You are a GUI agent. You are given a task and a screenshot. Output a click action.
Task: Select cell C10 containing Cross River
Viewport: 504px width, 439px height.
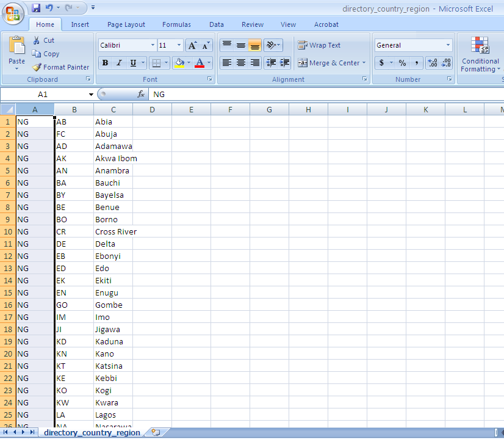(x=113, y=231)
